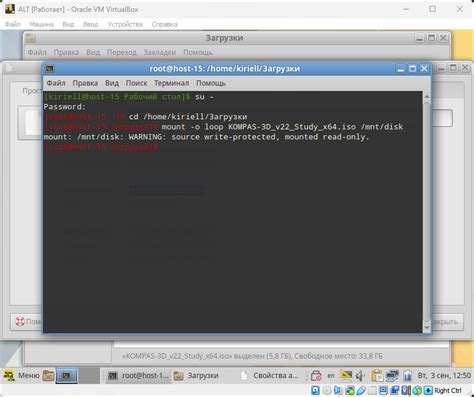Open the Файл menu in the terminal window
The image size is (474, 397).
56,83
